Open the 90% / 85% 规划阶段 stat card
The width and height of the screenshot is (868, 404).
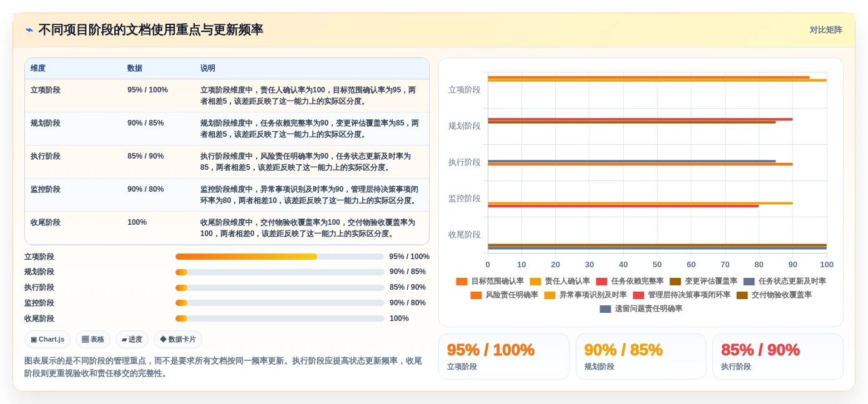point(641,357)
